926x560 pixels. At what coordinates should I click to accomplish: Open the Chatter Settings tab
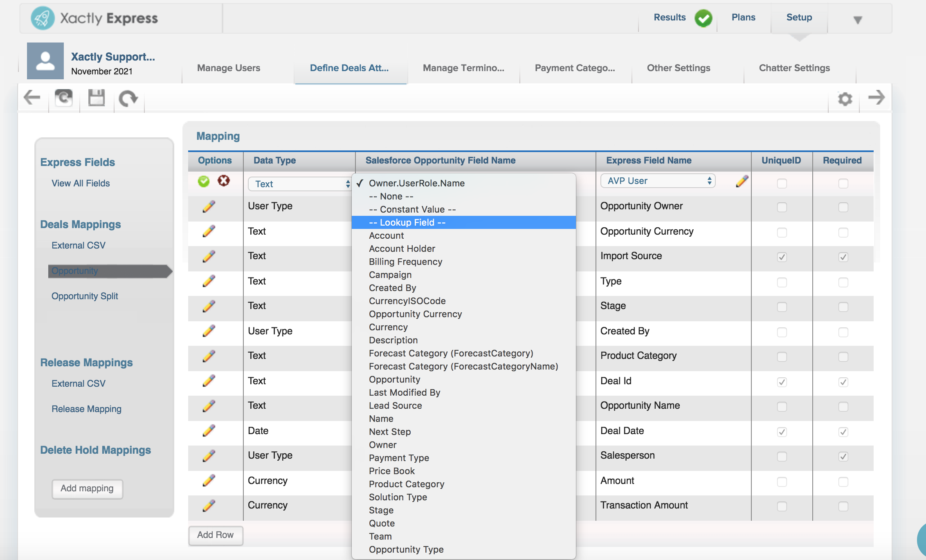pyautogui.click(x=794, y=68)
